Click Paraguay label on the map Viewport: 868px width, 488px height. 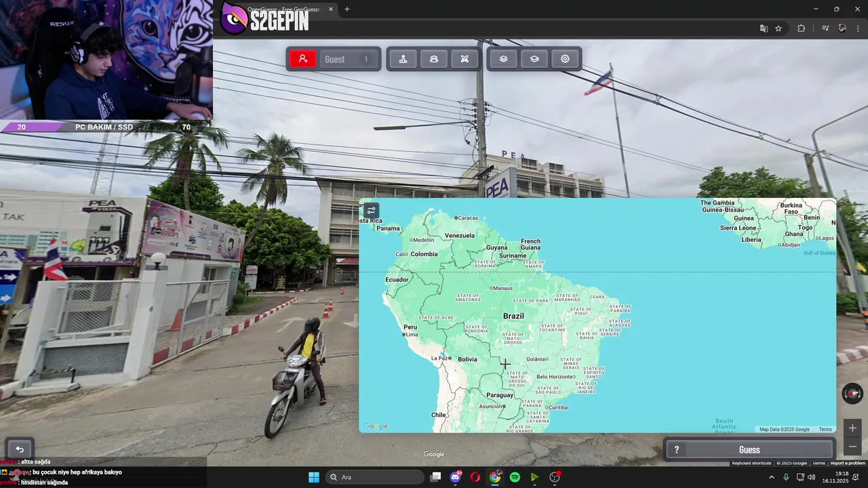point(500,395)
